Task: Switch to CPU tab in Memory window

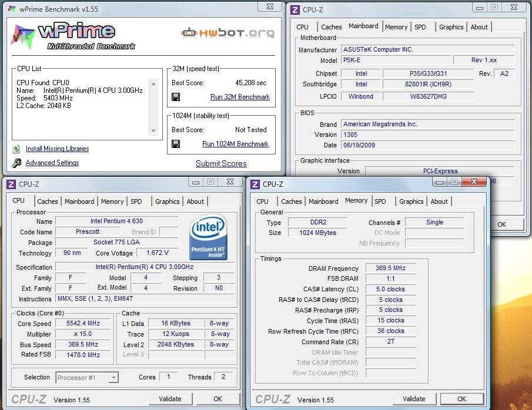Action: (x=262, y=201)
